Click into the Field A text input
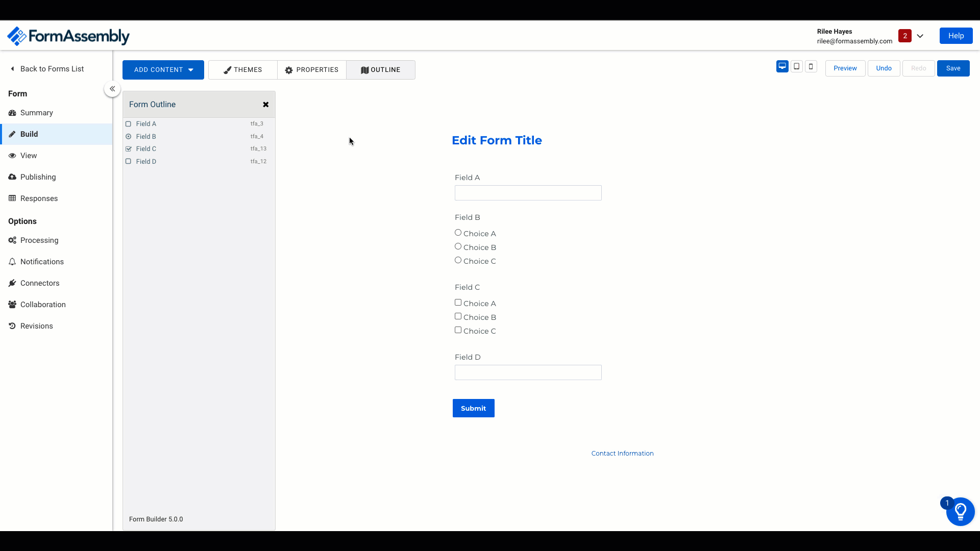Image resolution: width=980 pixels, height=551 pixels. pyautogui.click(x=528, y=193)
